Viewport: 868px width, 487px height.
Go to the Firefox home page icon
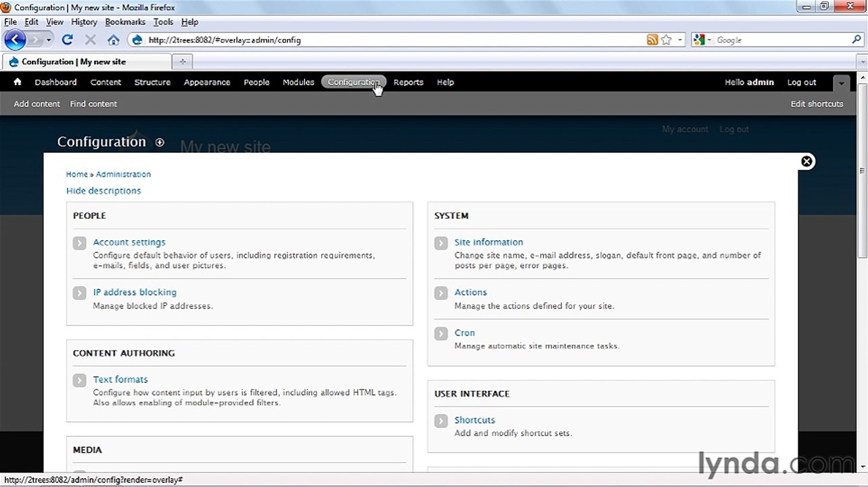[x=114, y=40]
